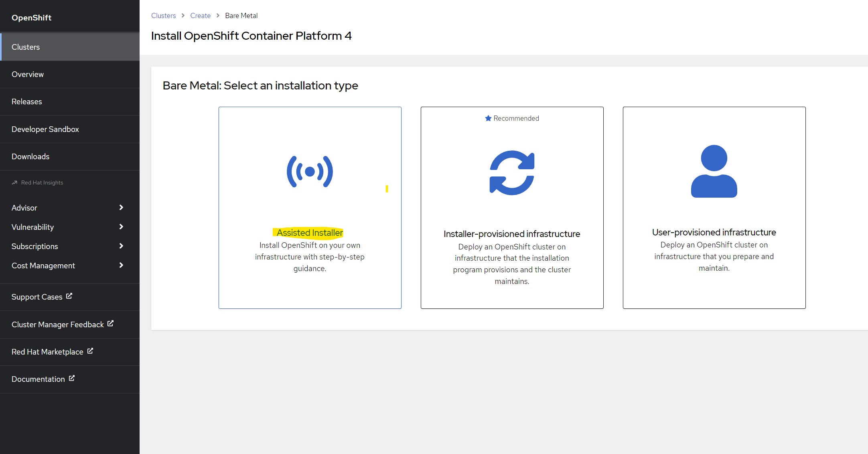This screenshot has height=454, width=868.
Task: Open Downloads in the sidebar
Action: (70, 156)
